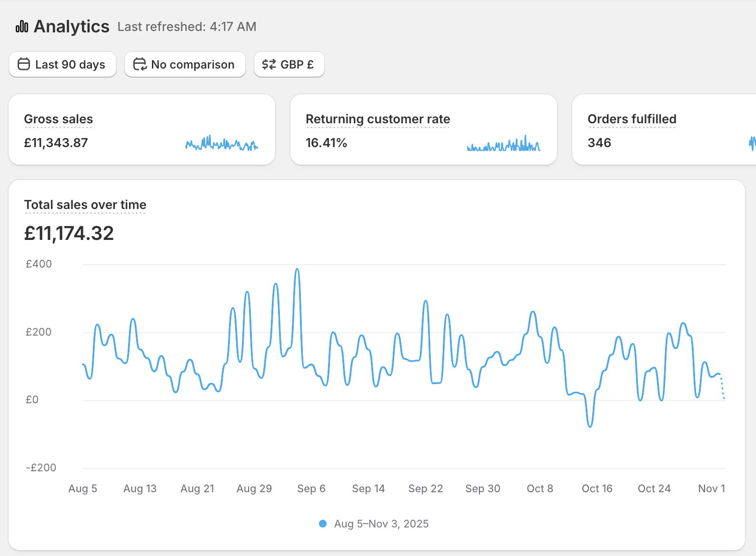
Task: Open the Last 90 days date picker
Action: [62, 64]
